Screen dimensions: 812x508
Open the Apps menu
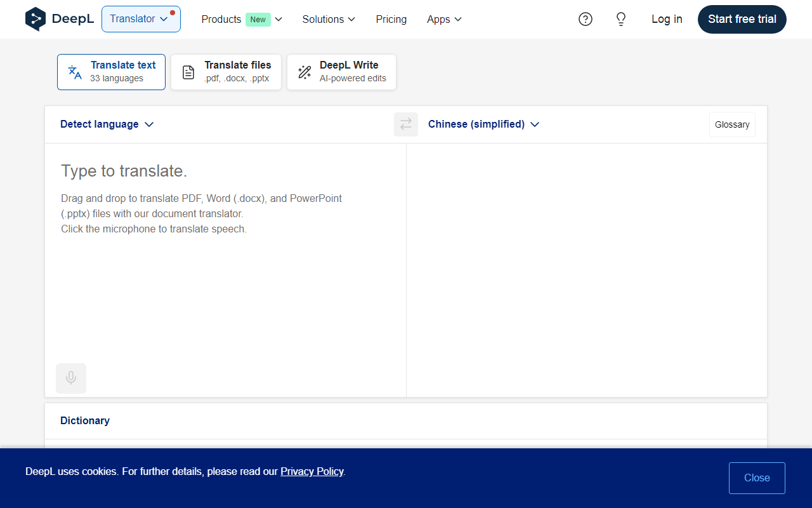444,20
